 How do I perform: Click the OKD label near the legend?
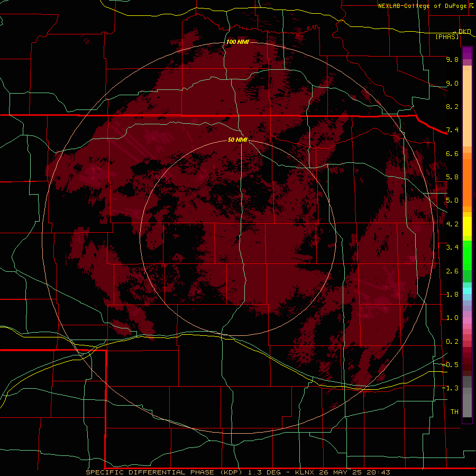[x=465, y=32]
